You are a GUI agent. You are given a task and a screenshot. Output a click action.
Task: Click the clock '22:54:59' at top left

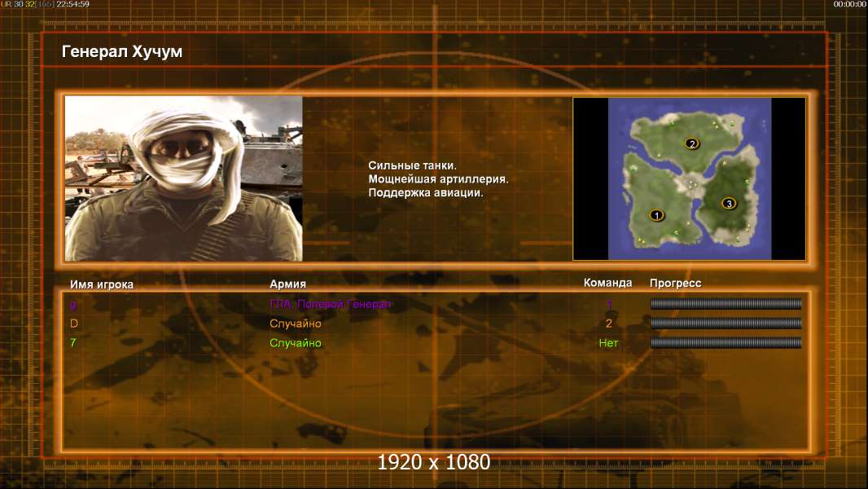pyautogui.click(x=73, y=4)
